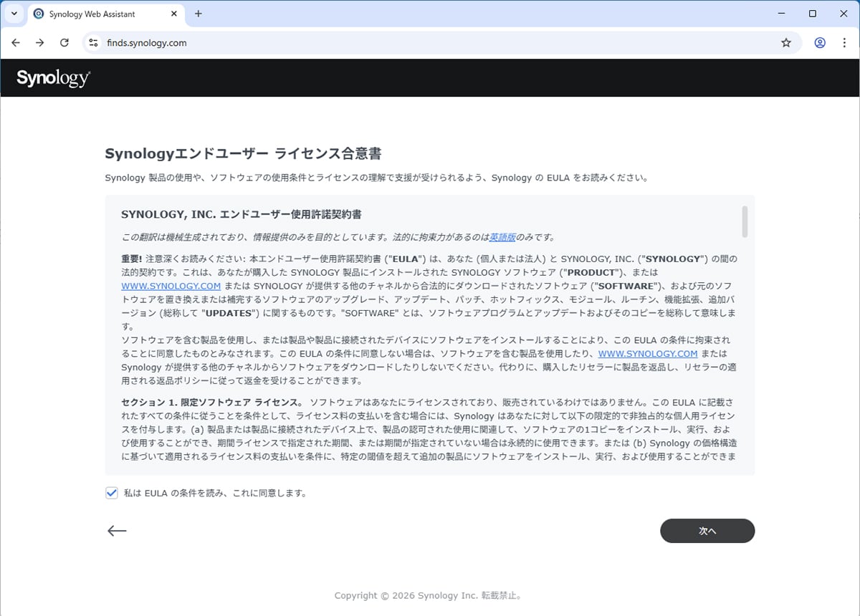Image resolution: width=860 pixels, height=616 pixels.
Task: Open a new browser tab
Action: (199, 14)
